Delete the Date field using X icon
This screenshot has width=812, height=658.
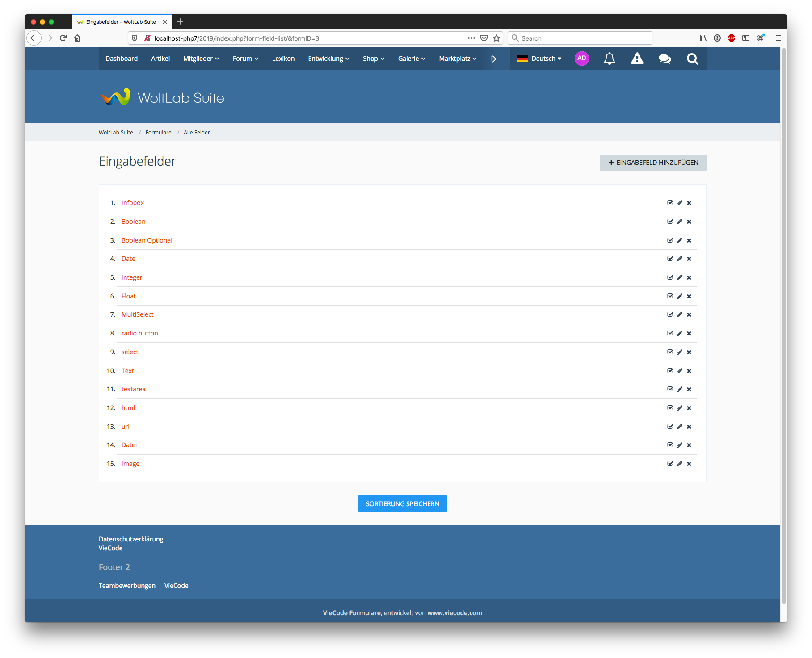(689, 259)
